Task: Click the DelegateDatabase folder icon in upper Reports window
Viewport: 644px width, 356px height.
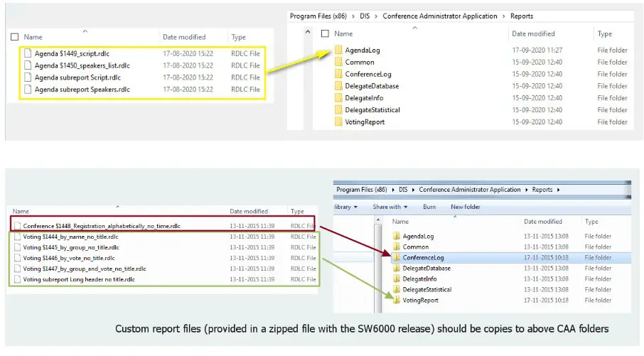Action: pos(338,86)
